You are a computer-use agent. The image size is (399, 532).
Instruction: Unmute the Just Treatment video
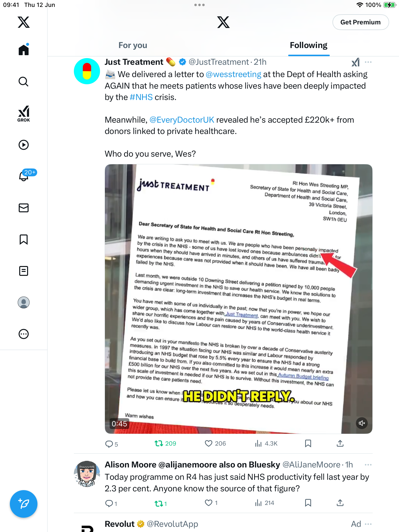point(362,423)
